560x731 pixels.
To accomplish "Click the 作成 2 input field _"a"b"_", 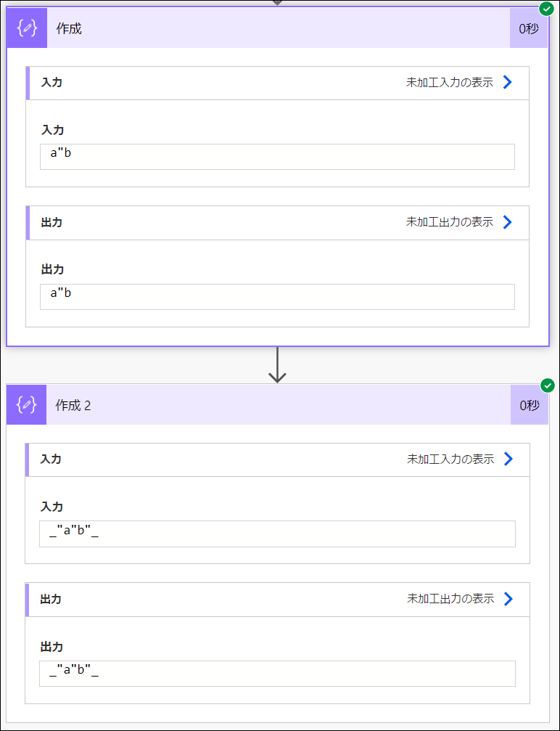I will [x=277, y=534].
